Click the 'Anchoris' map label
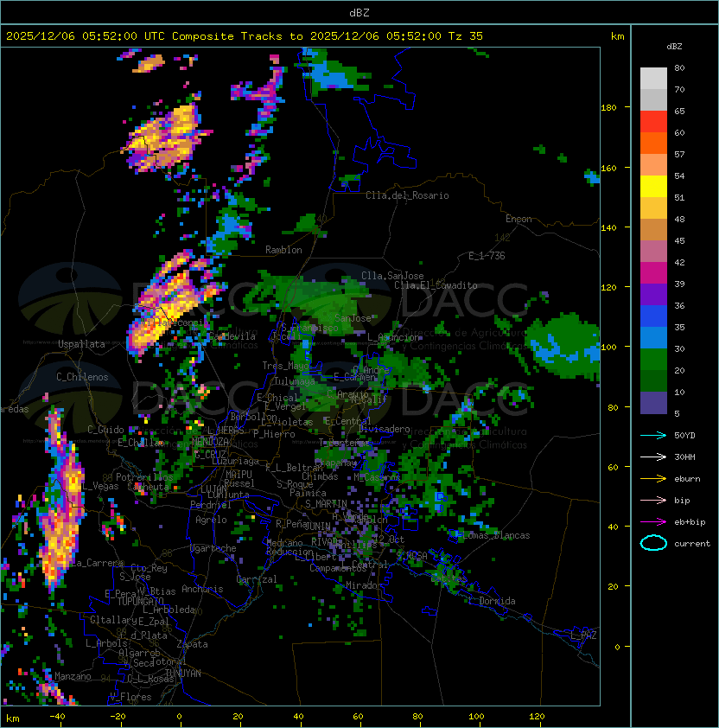 pos(202,589)
